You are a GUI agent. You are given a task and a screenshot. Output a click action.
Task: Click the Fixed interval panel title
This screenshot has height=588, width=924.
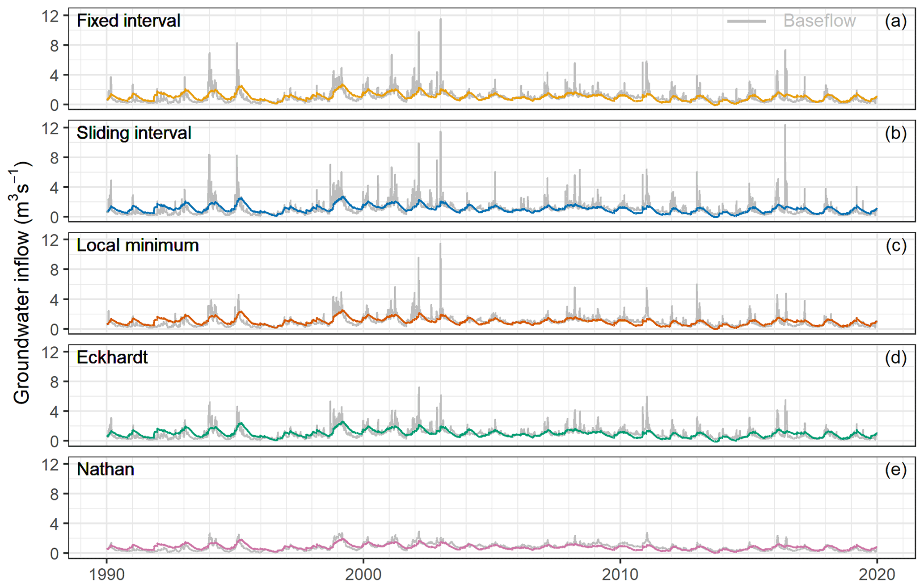pyautogui.click(x=128, y=21)
